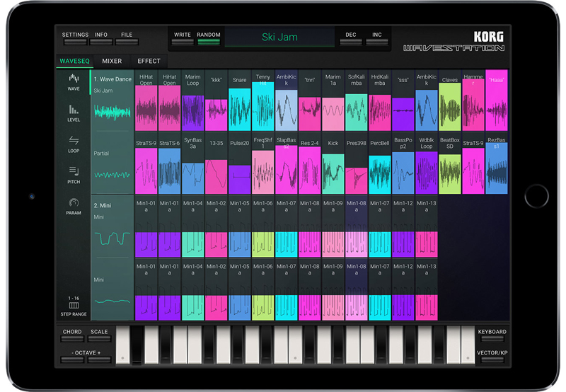The image size is (566, 392).
Task: Open the WAVE editing mode icon
Action: pos(74,82)
